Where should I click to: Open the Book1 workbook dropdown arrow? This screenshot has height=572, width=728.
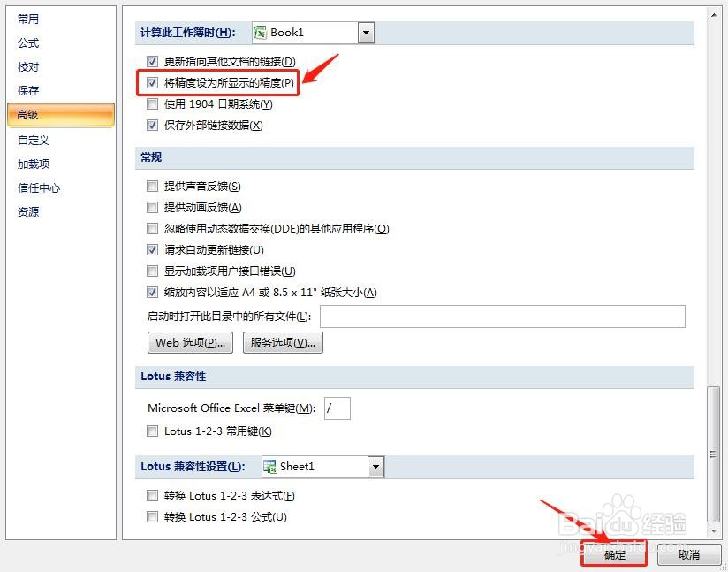(367, 33)
